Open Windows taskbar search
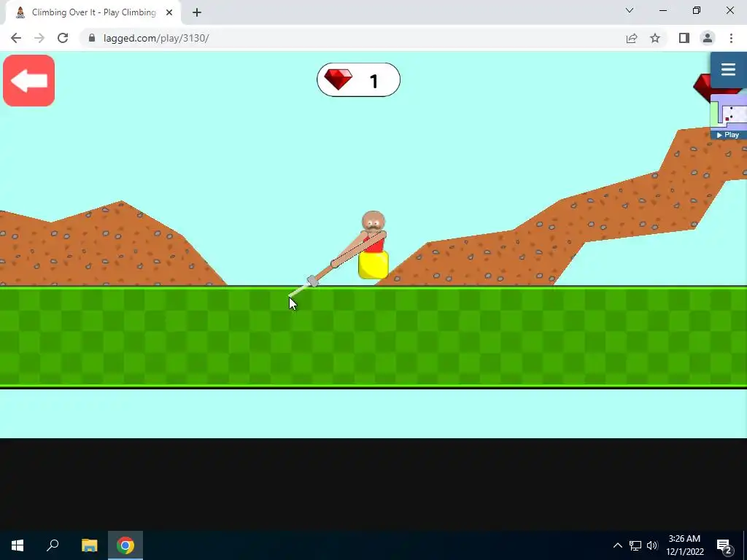The height and width of the screenshot is (560, 747). click(x=53, y=545)
